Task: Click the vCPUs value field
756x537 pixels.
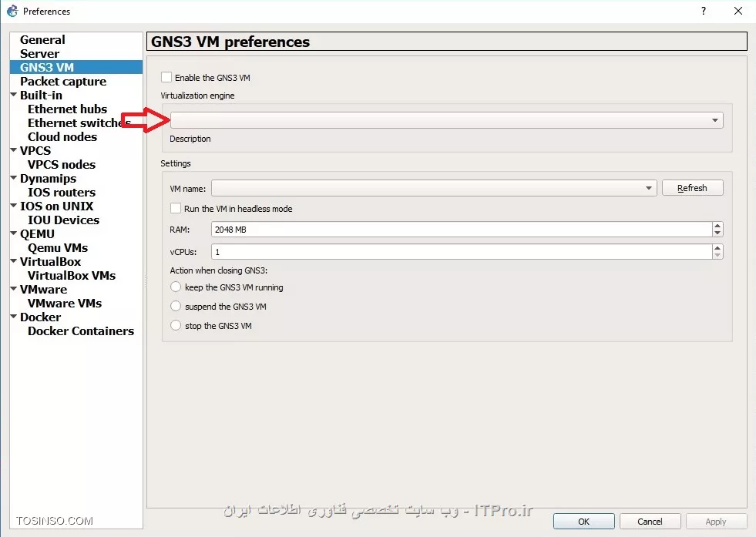Action: click(x=462, y=252)
